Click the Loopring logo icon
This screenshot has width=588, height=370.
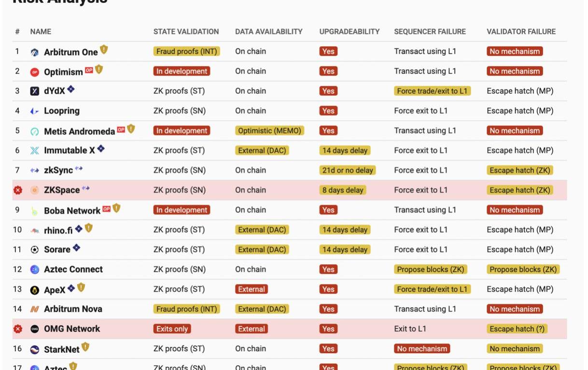pos(34,111)
